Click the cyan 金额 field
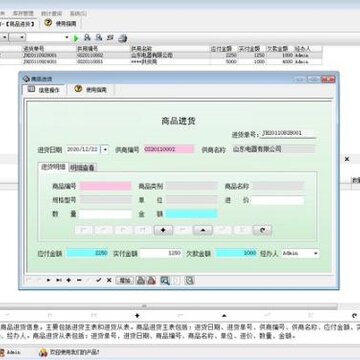 point(192,214)
